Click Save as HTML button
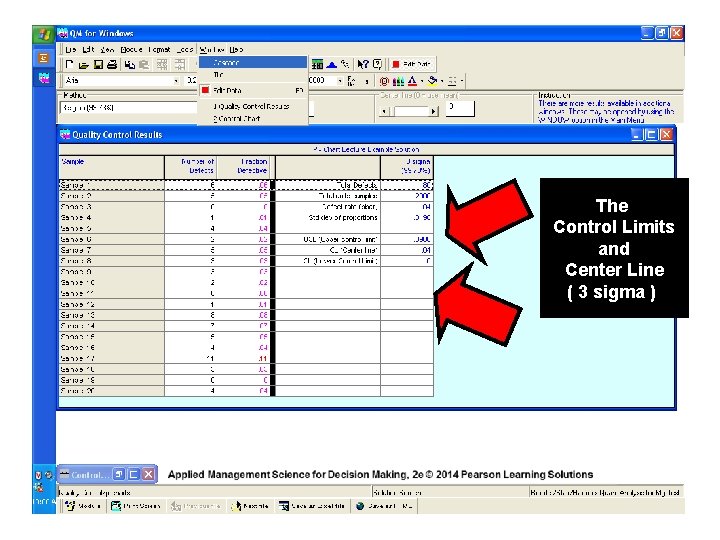 (x=384, y=506)
